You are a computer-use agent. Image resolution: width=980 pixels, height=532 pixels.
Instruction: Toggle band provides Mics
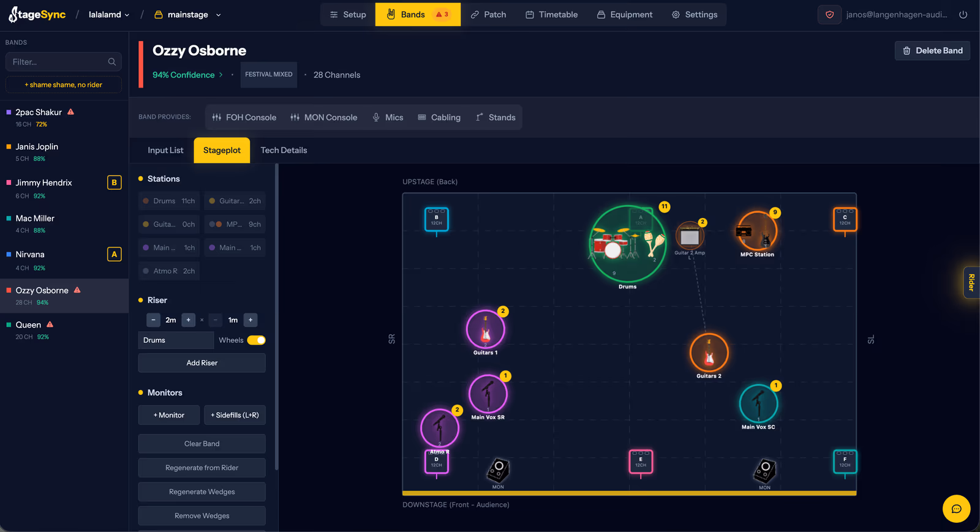(x=388, y=118)
